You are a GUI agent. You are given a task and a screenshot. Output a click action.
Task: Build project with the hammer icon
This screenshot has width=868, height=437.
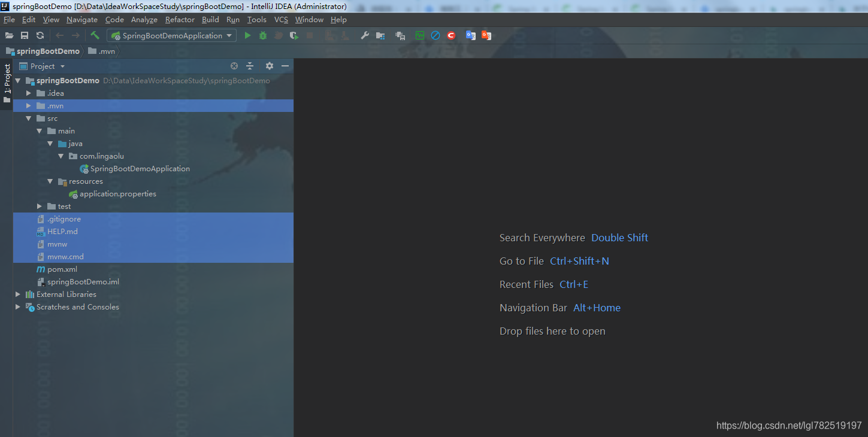pyautogui.click(x=95, y=35)
